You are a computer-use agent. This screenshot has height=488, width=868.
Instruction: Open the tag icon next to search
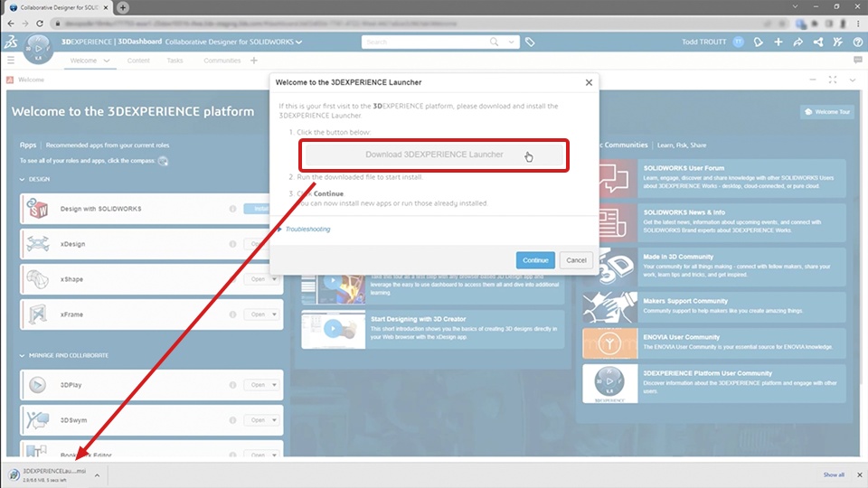[530, 42]
